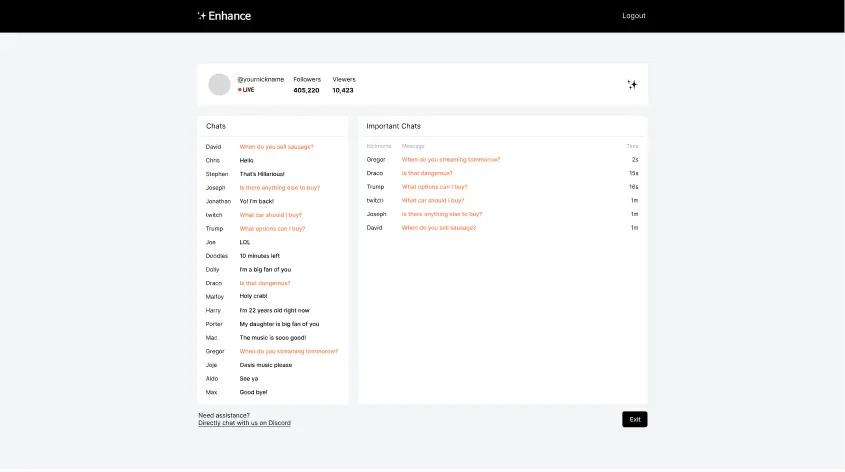This screenshot has width=845, height=472.
Task: Select Chris's 'Hello' chat message
Action: 246,161
